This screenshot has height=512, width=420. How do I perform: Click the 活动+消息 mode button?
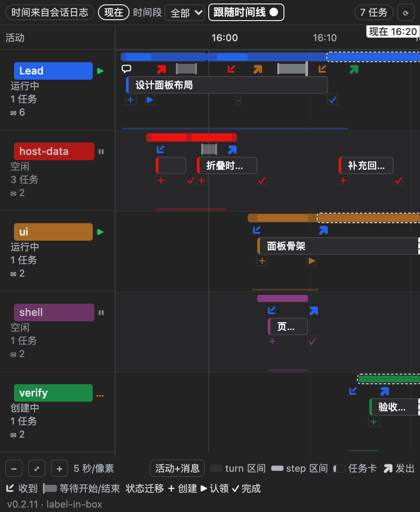177,468
